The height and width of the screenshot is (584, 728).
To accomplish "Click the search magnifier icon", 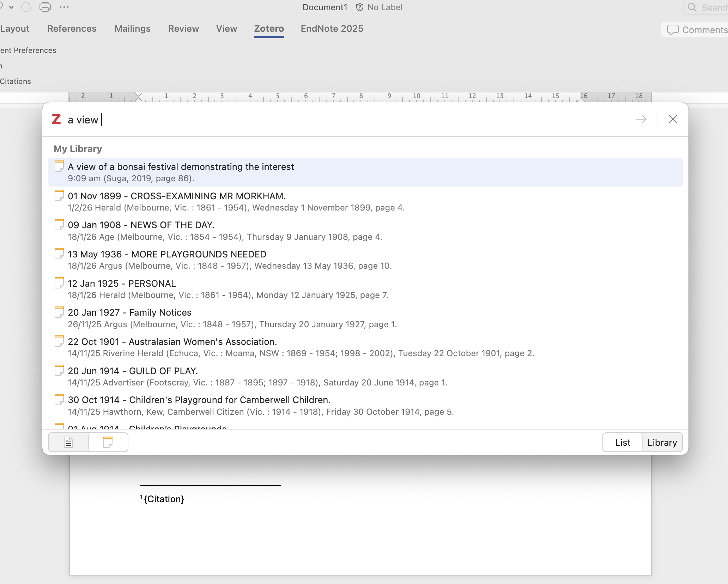I will 692,7.
